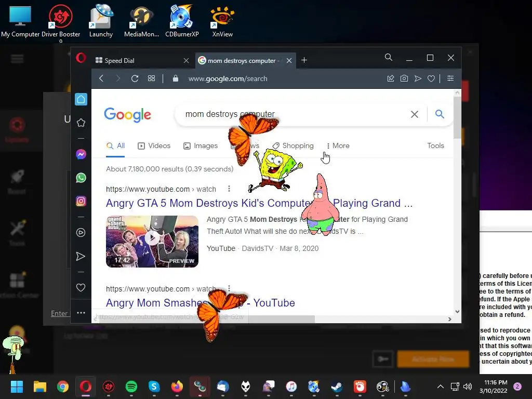Click the vertical scrollbar of the page
532x399 pixels.
(457, 118)
